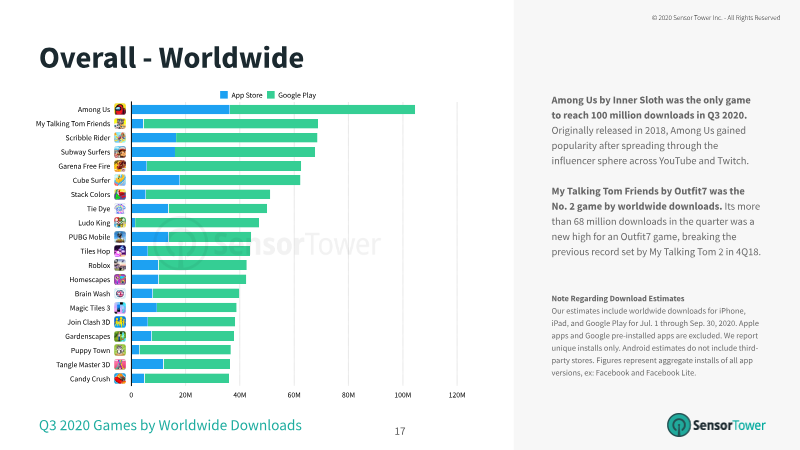Click the '80M' axis tick label
This screenshot has height=450, width=800.
pos(348,395)
